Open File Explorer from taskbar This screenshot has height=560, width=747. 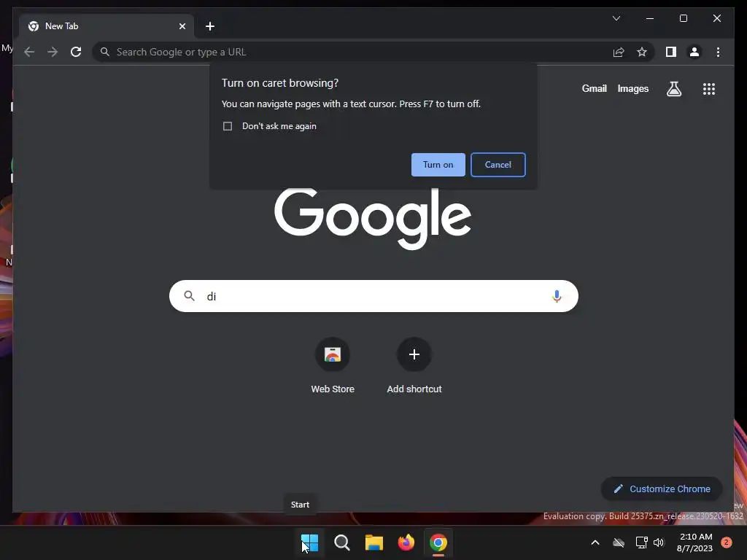click(374, 542)
